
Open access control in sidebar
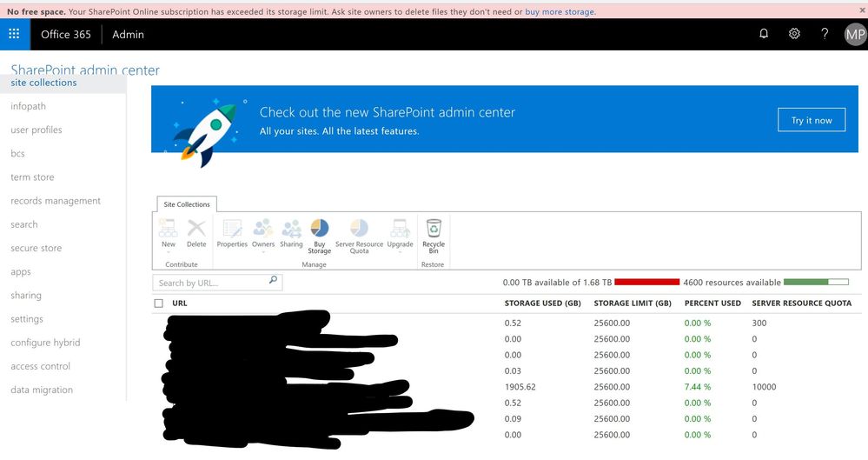[x=41, y=366]
